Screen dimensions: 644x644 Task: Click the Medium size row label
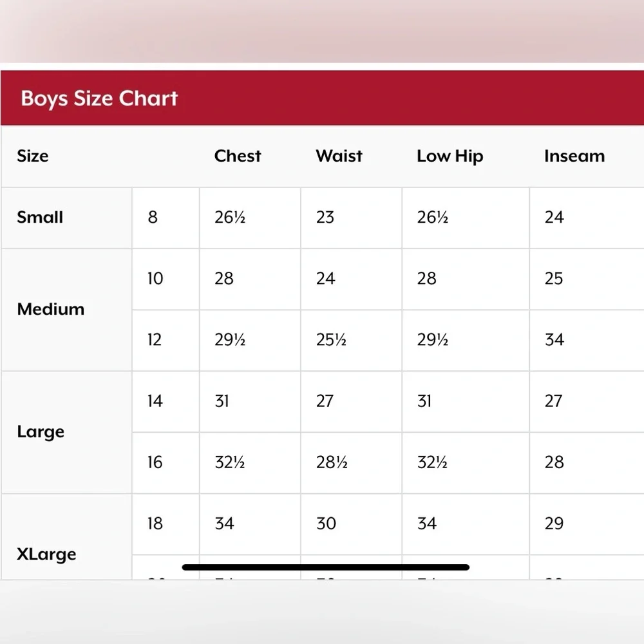(x=50, y=309)
